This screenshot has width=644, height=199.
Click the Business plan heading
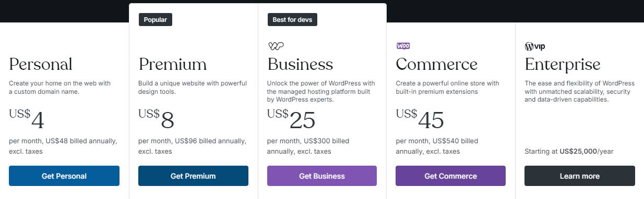pos(300,65)
